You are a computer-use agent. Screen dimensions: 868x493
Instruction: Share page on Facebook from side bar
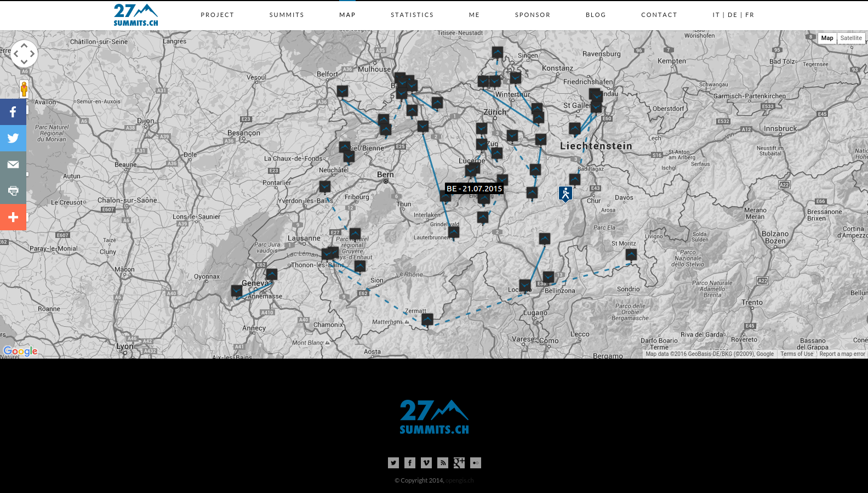(x=13, y=112)
